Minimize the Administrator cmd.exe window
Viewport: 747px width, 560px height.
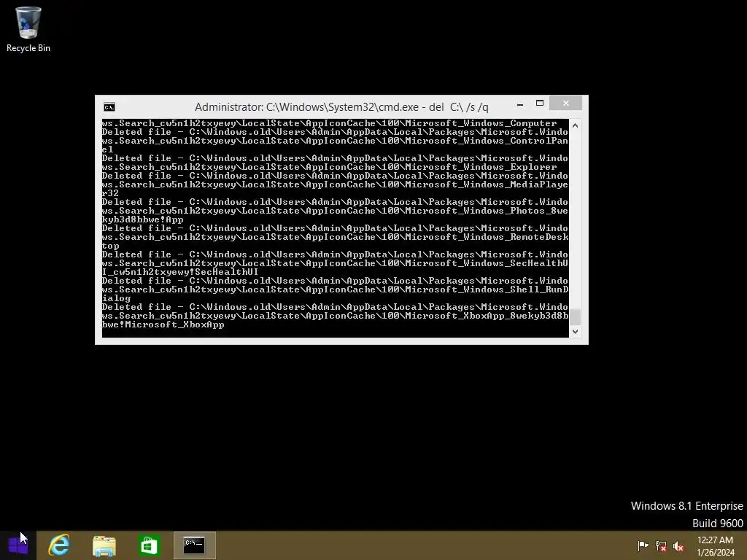[520, 104]
